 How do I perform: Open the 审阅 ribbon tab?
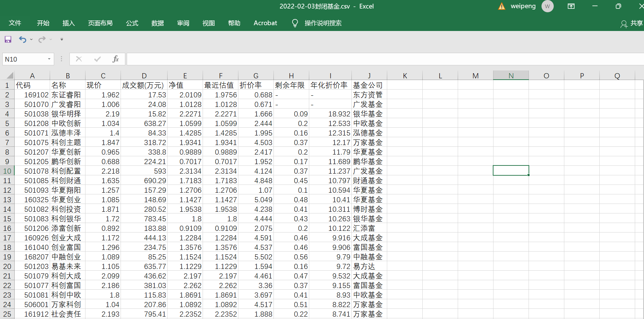183,23
